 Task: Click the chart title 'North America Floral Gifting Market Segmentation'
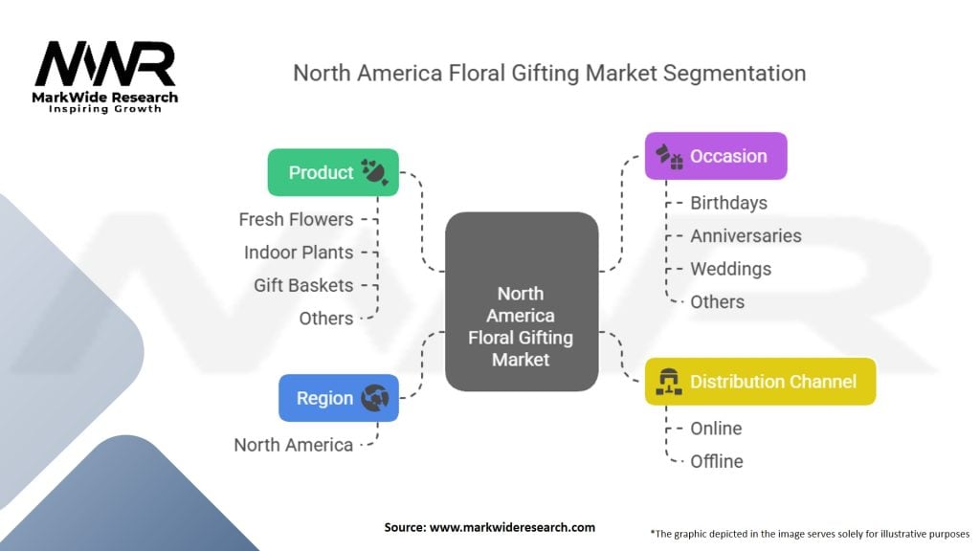[x=549, y=73]
